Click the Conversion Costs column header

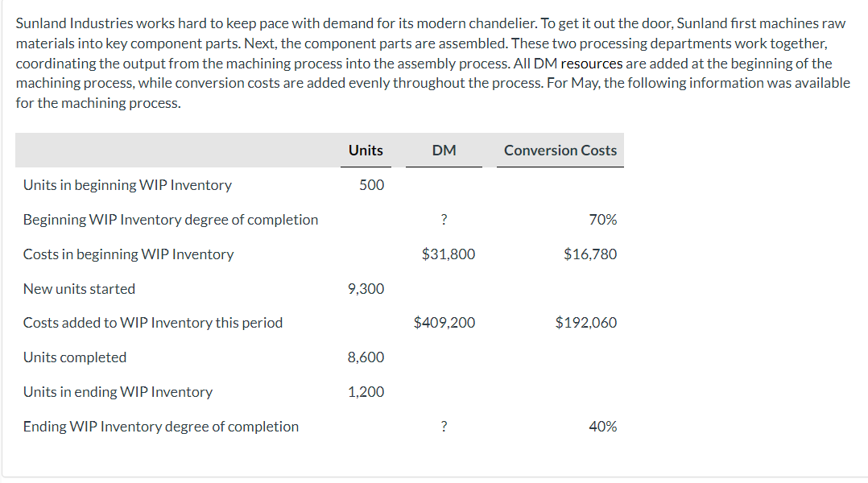click(560, 151)
